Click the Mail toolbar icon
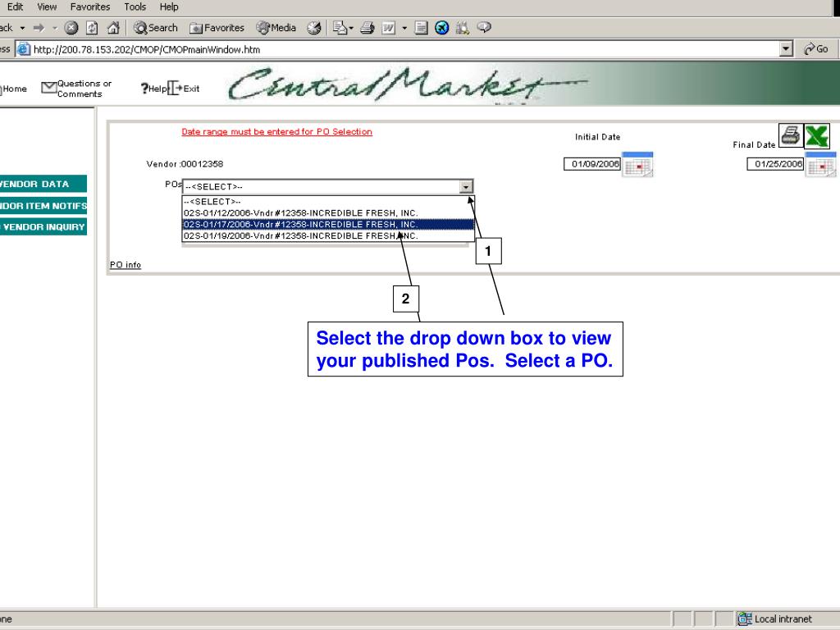The image size is (840, 630). (x=340, y=28)
